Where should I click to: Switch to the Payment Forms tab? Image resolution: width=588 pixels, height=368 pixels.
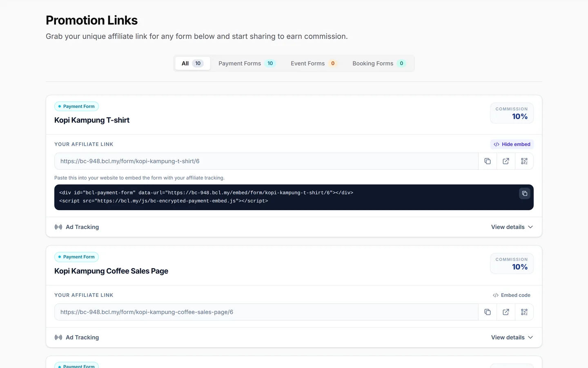(247, 63)
